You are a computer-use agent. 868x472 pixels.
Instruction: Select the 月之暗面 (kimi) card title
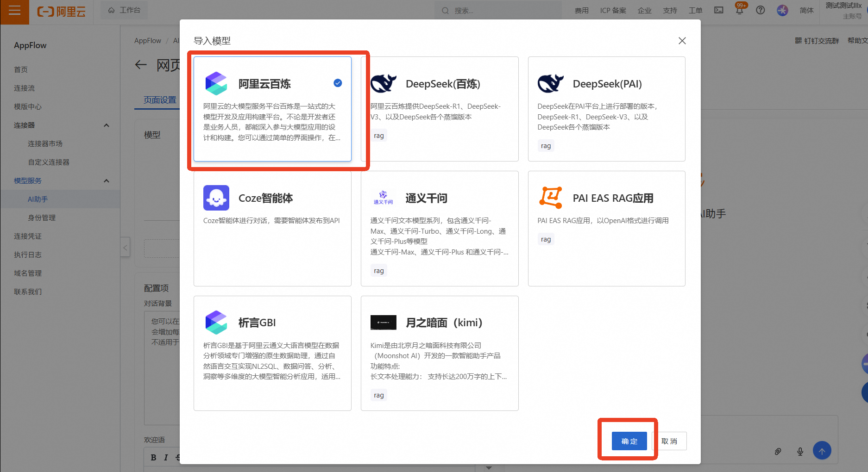444,323
